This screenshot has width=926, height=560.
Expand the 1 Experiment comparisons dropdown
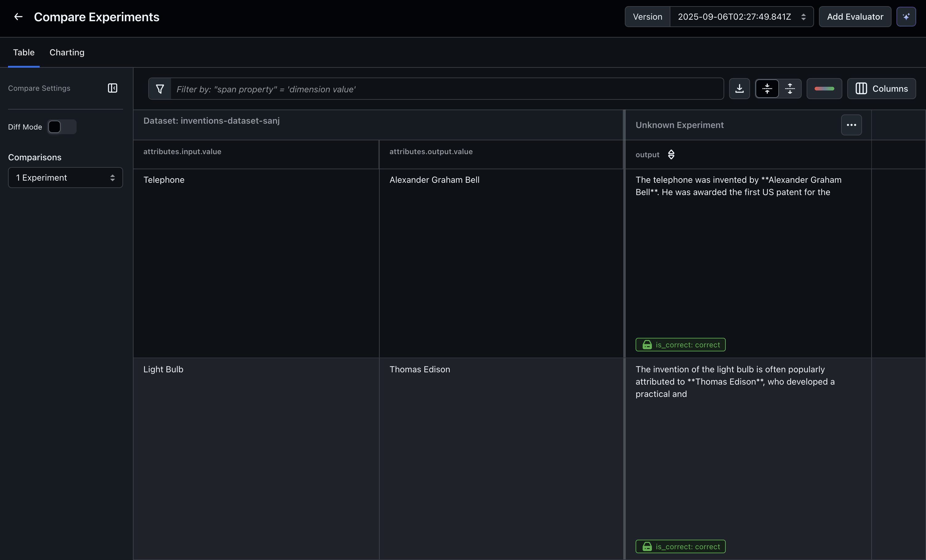click(x=66, y=178)
